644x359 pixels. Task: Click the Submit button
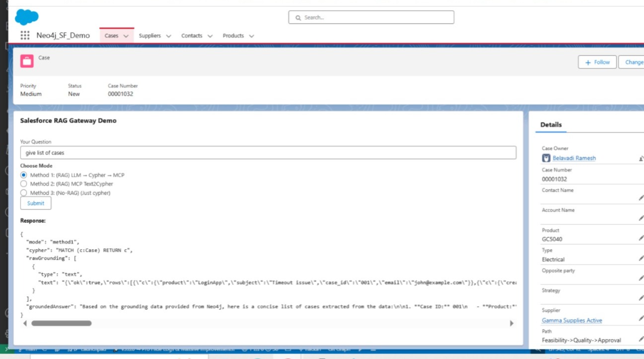(x=36, y=203)
